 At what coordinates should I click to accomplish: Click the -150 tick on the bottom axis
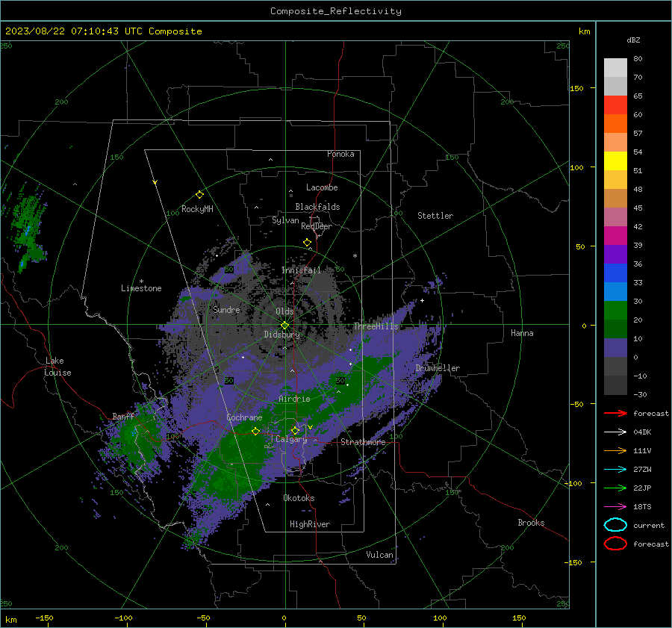pos(44,618)
